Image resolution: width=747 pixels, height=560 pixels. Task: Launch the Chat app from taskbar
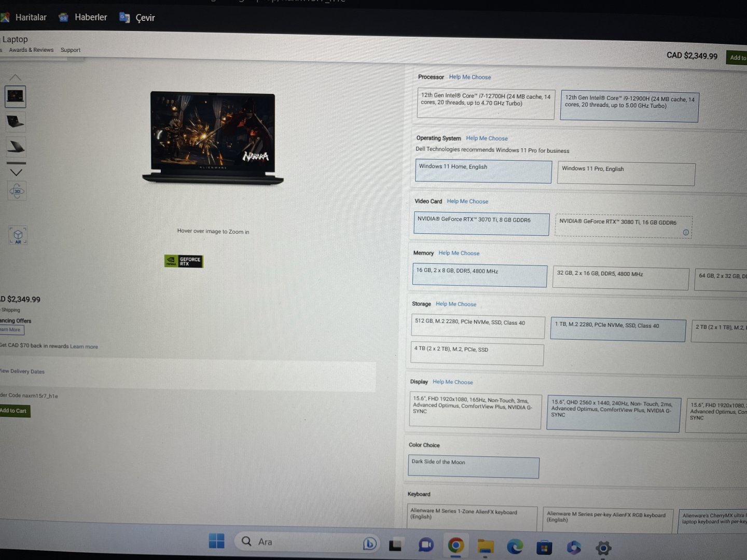[x=426, y=545]
